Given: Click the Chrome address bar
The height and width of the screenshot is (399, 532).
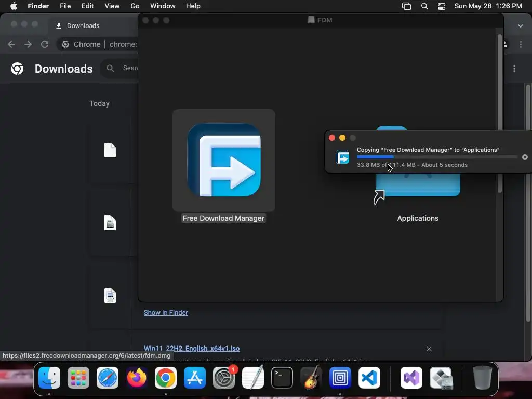Looking at the screenshot, I should [x=97, y=44].
